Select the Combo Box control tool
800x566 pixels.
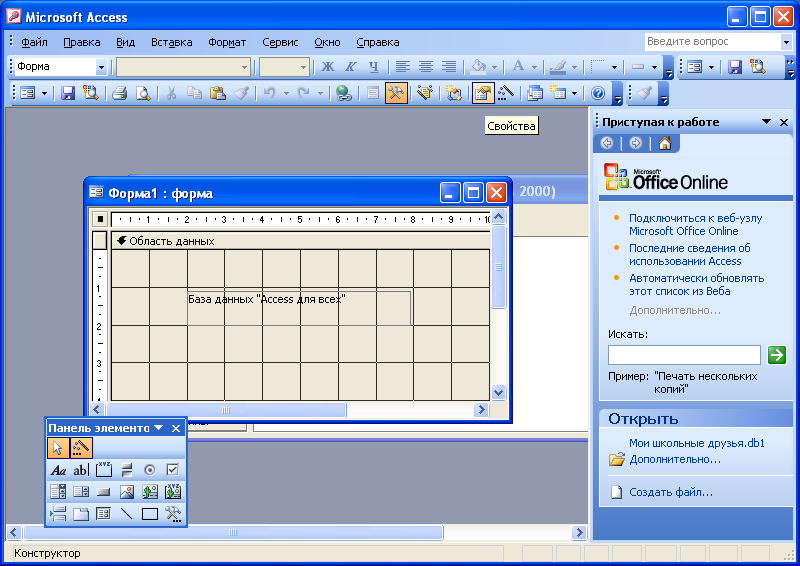coord(58,492)
